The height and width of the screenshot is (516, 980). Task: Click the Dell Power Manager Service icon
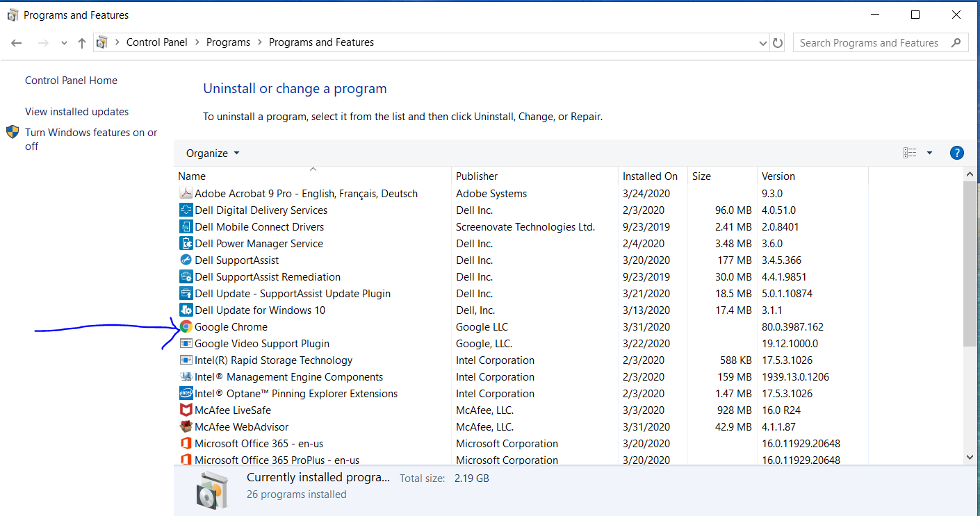pyautogui.click(x=186, y=244)
